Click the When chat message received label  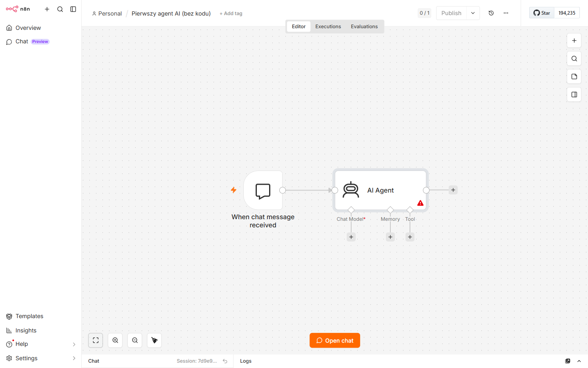pos(263,221)
